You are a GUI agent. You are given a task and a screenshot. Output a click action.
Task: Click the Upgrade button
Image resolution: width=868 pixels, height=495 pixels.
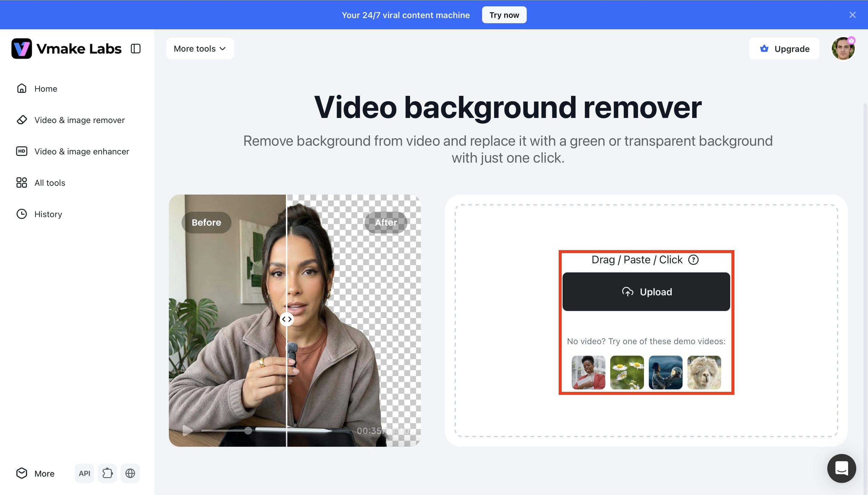pyautogui.click(x=784, y=49)
